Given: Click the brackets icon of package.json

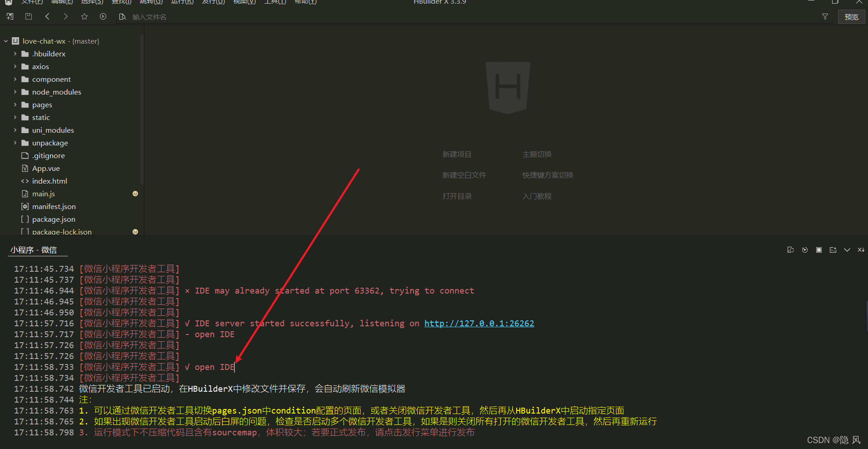Looking at the screenshot, I should (x=25, y=219).
